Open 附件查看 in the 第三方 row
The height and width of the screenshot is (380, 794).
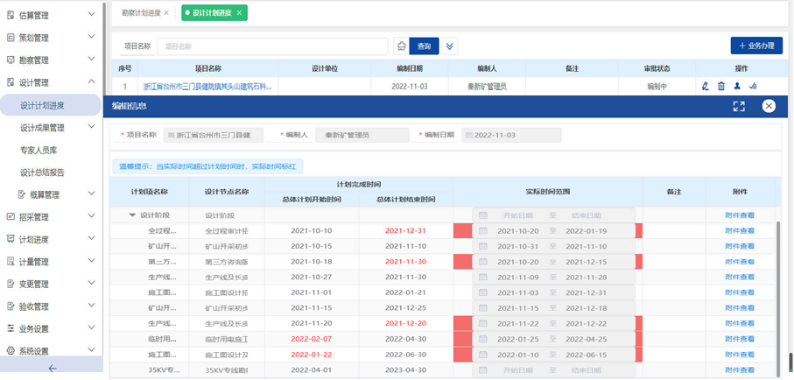click(x=740, y=262)
